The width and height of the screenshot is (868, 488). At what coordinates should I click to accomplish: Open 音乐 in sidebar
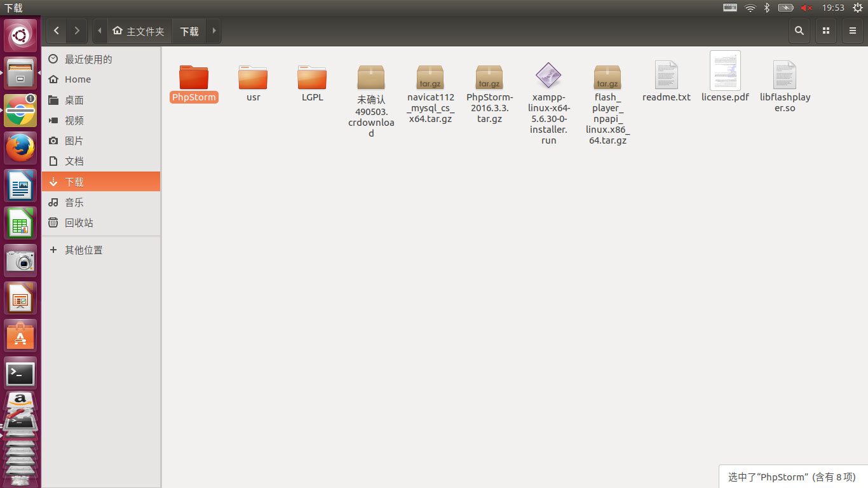(x=101, y=202)
